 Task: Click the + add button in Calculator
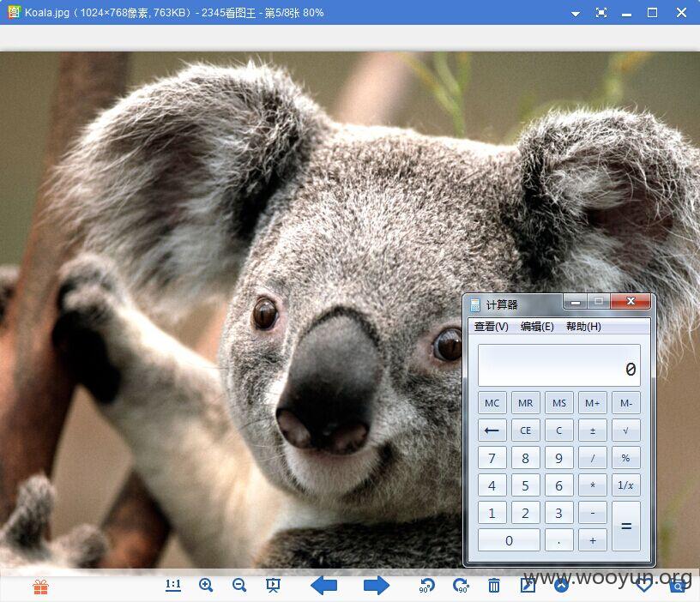(x=593, y=540)
